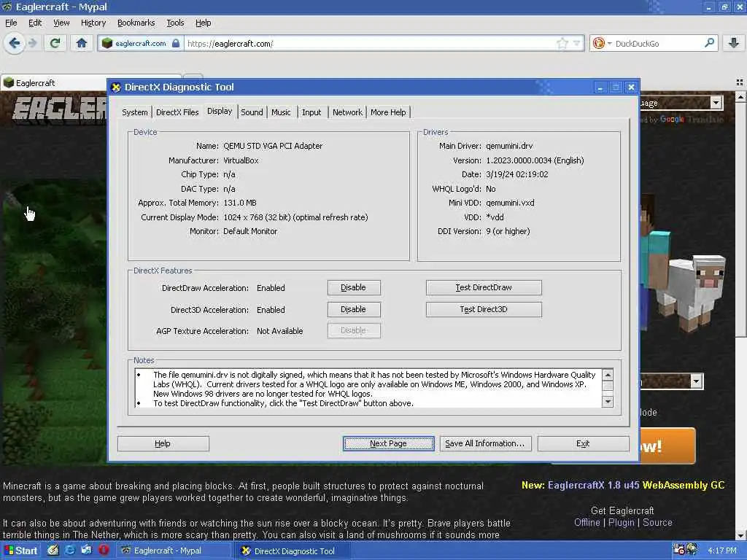Open the Windows Start menu
The height and width of the screenshot is (560, 747).
21,551
